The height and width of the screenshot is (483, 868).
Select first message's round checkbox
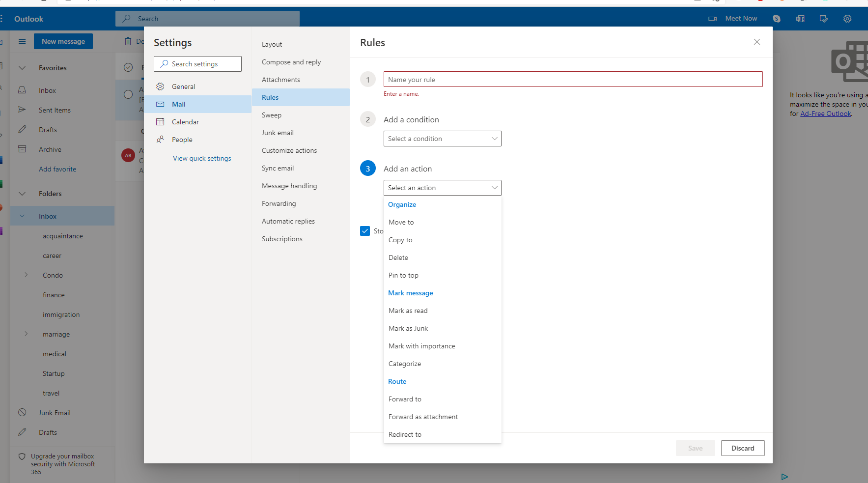coord(128,94)
